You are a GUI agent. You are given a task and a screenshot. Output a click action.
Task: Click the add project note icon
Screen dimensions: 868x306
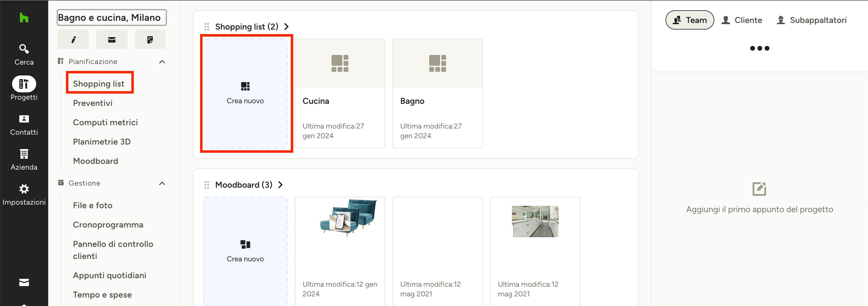[759, 189]
